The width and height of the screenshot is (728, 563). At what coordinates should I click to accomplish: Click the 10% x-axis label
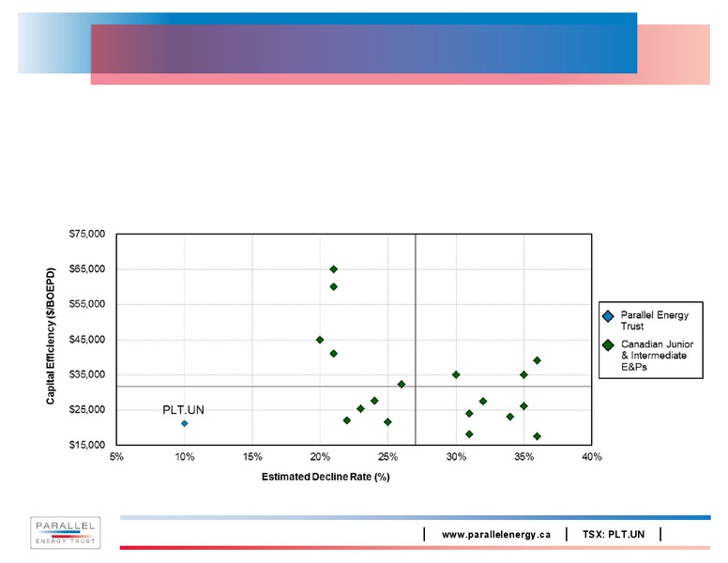pos(184,457)
